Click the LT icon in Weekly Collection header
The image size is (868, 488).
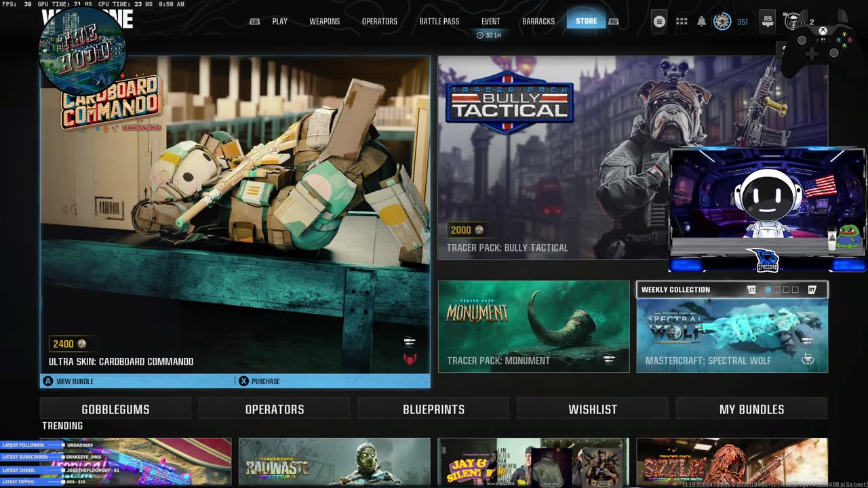[x=751, y=289]
